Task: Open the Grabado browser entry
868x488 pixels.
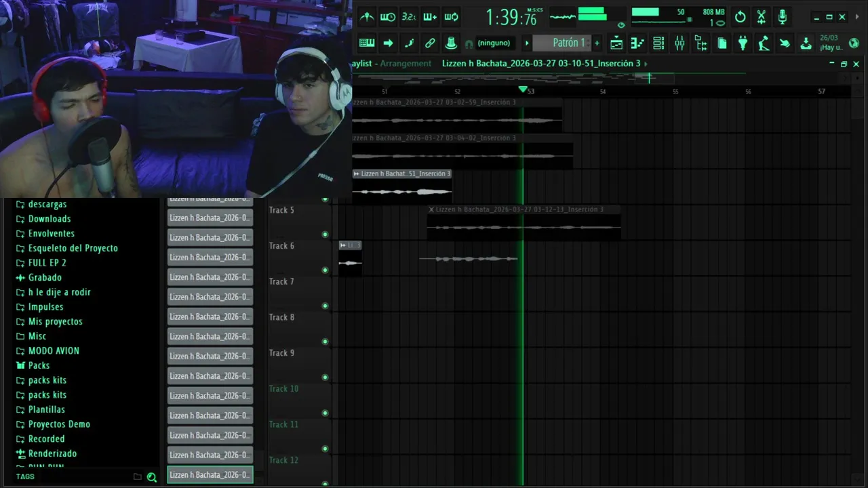Action: (45, 277)
